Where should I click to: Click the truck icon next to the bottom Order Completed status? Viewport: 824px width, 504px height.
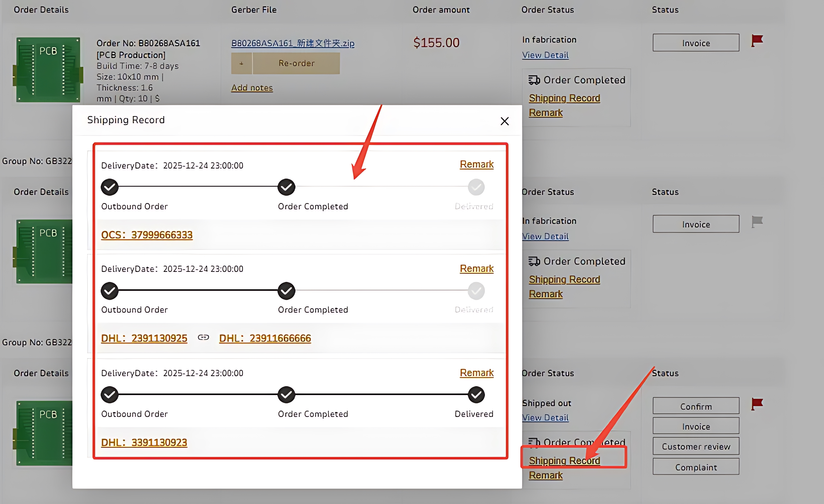[534, 441]
